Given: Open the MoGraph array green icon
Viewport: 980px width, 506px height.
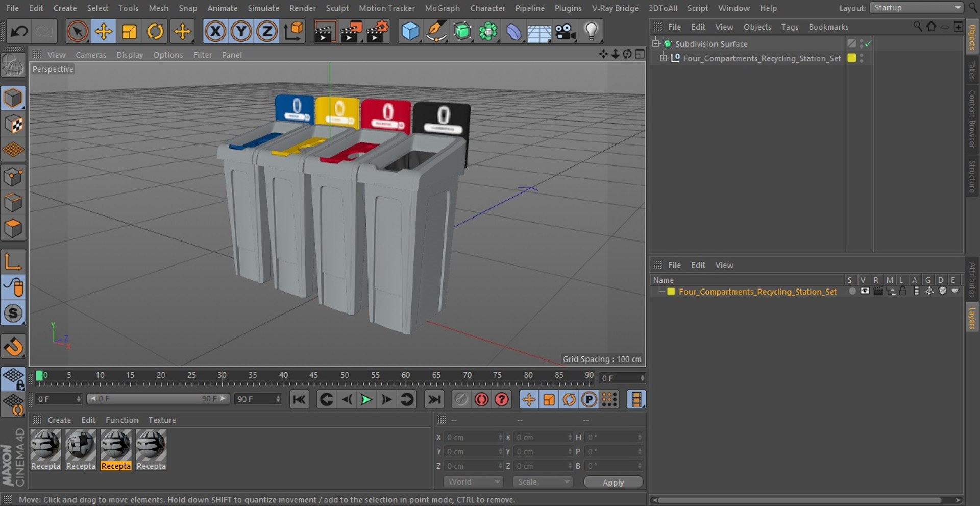Looking at the screenshot, I should [488, 32].
